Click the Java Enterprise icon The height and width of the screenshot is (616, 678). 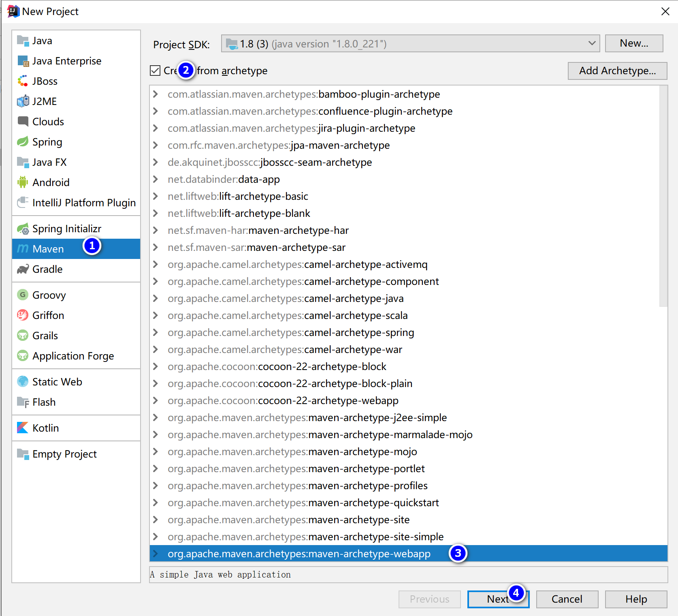[x=23, y=61]
